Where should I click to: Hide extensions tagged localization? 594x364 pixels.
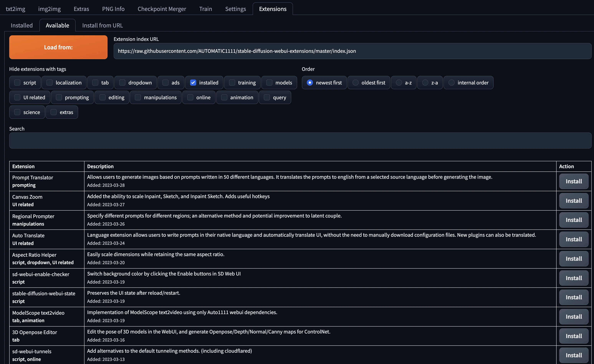click(x=50, y=83)
